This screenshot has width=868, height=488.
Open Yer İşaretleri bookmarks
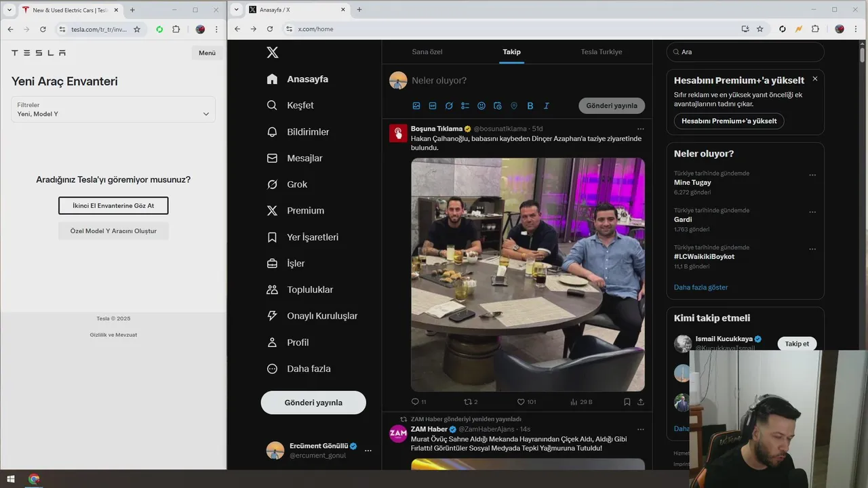pos(302,237)
